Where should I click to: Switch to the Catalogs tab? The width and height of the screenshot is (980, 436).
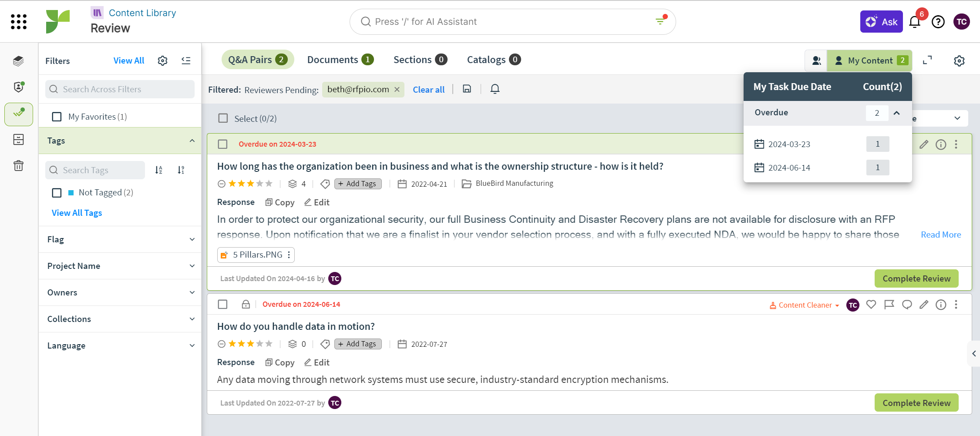click(x=494, y=60)
